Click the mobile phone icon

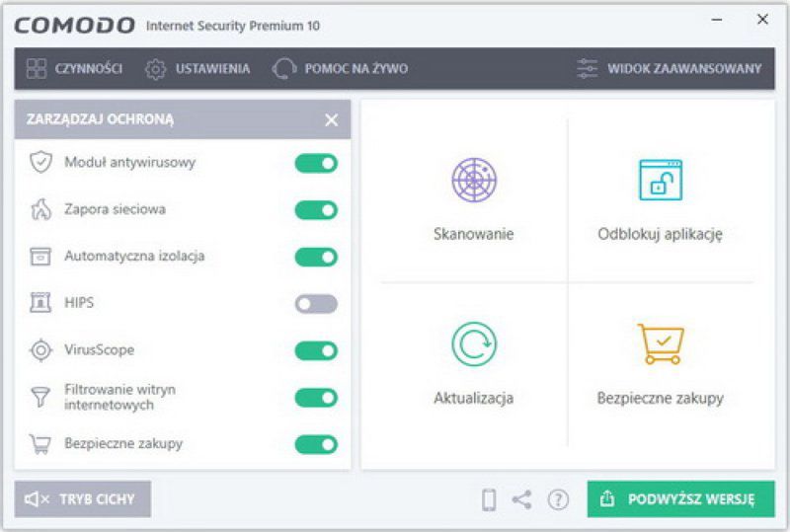(x=489, y=499)
